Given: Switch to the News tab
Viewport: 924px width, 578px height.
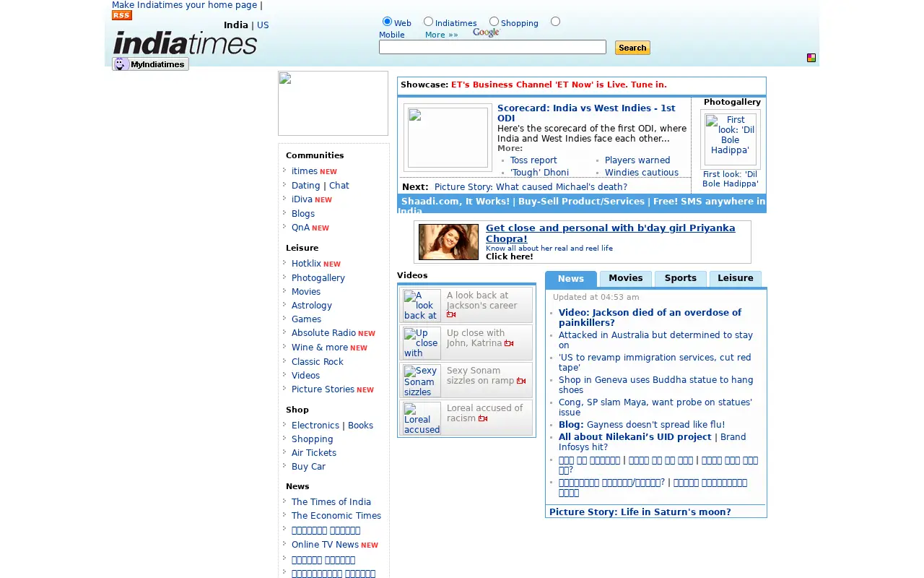Looking at the screenshot, I should pos(571,279).
